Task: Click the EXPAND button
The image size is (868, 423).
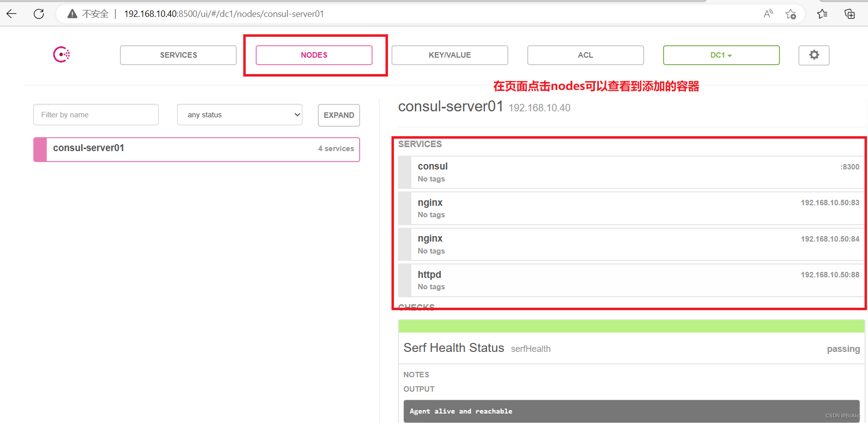Action: [x=339, y=115]
